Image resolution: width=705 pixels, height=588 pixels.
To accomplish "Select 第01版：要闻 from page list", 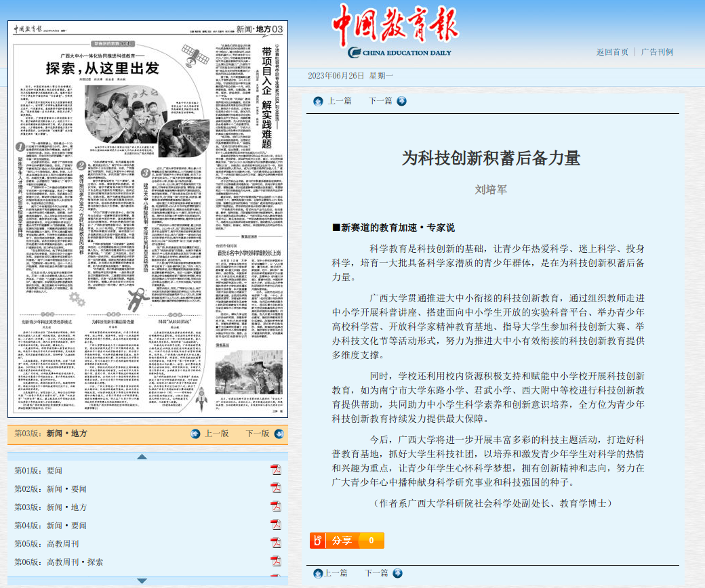I will 38,470.
